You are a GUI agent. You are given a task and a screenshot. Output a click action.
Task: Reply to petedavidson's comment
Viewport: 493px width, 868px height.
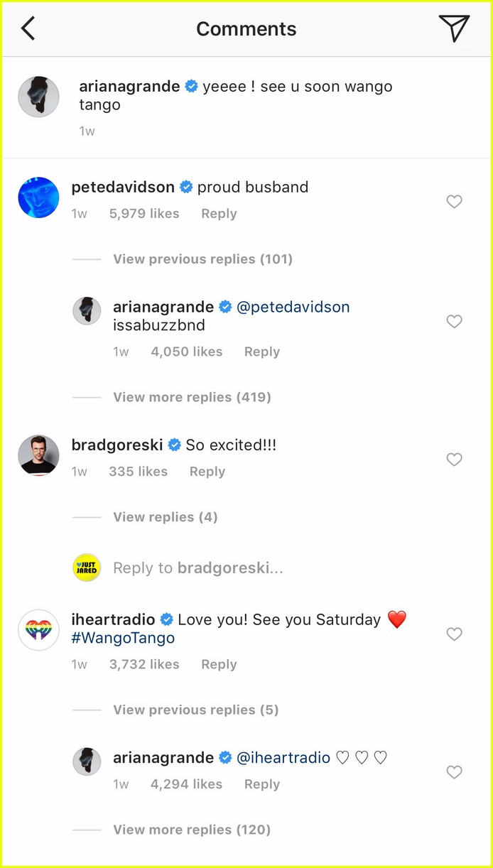pyautogui.click(x=219, y=214)
